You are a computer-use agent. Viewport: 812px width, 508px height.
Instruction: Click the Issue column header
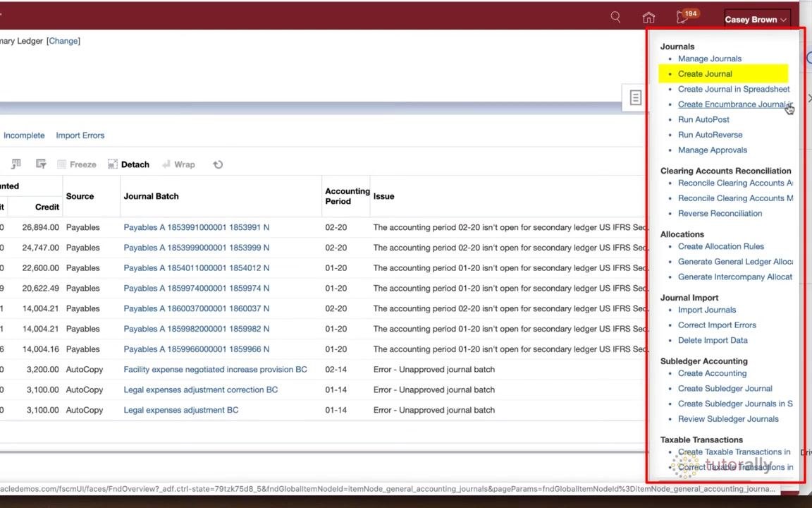click(383, 196)
